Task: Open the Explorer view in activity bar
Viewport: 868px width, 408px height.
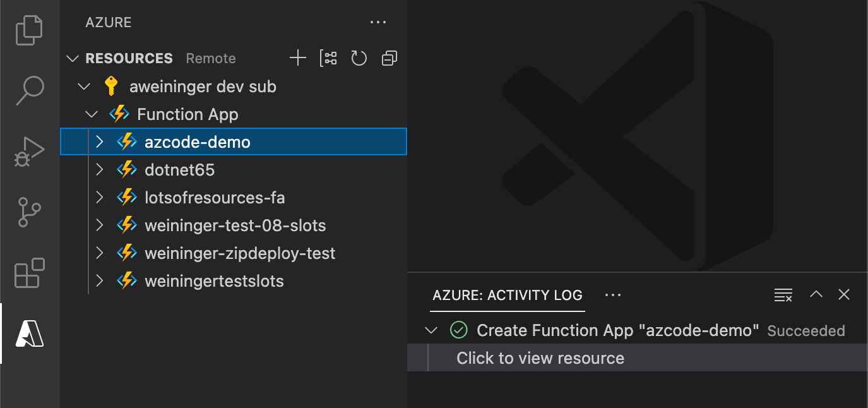Action: pyautogui.click(x=29, y=30)
